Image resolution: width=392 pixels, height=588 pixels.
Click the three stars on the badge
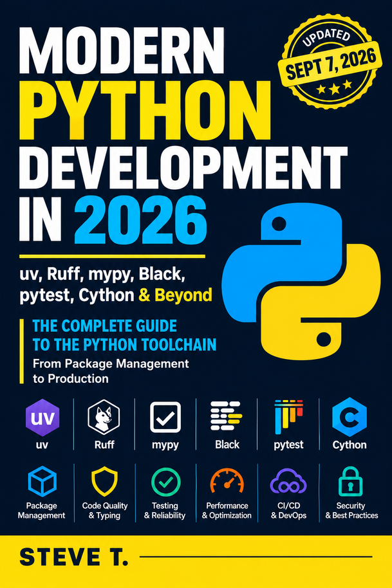(335, 87)
